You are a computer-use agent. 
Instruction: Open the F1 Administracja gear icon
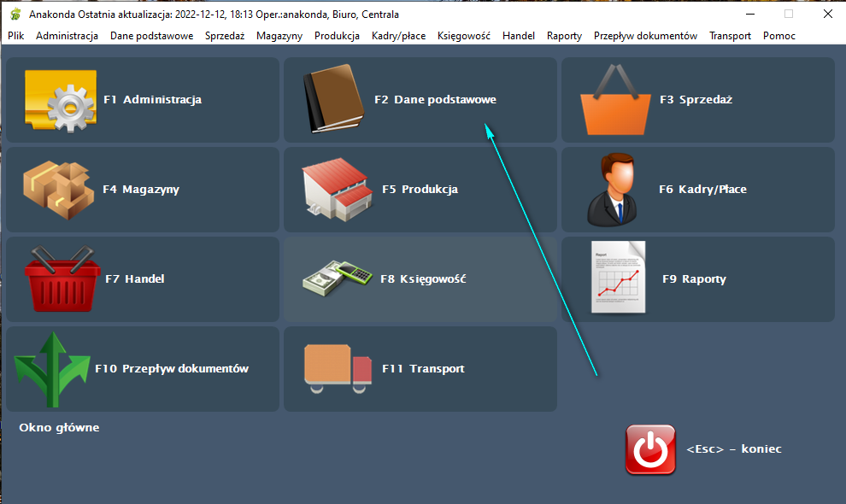[61, 102]
